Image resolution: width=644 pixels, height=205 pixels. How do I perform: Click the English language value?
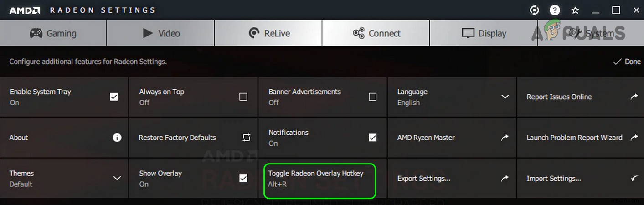408,102
